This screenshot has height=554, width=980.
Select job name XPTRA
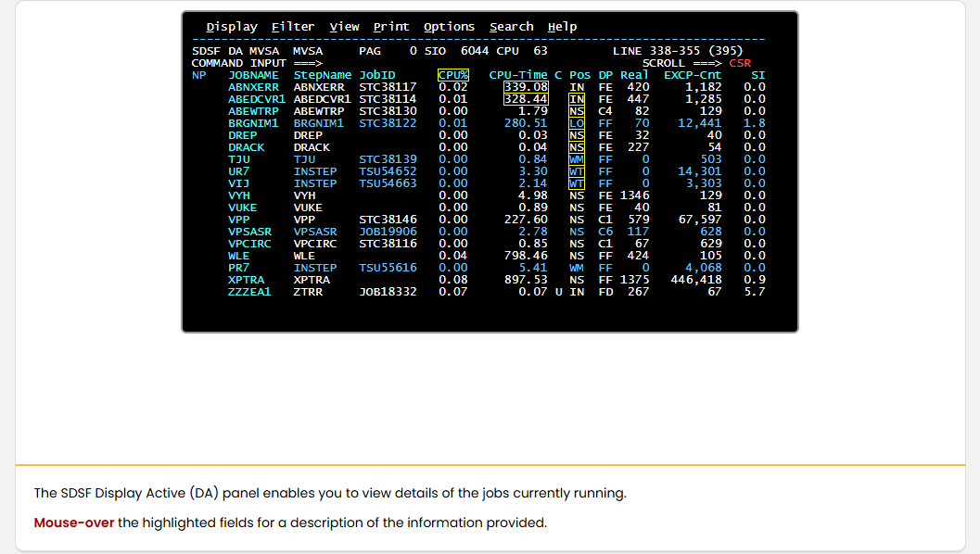coord(247,280)
